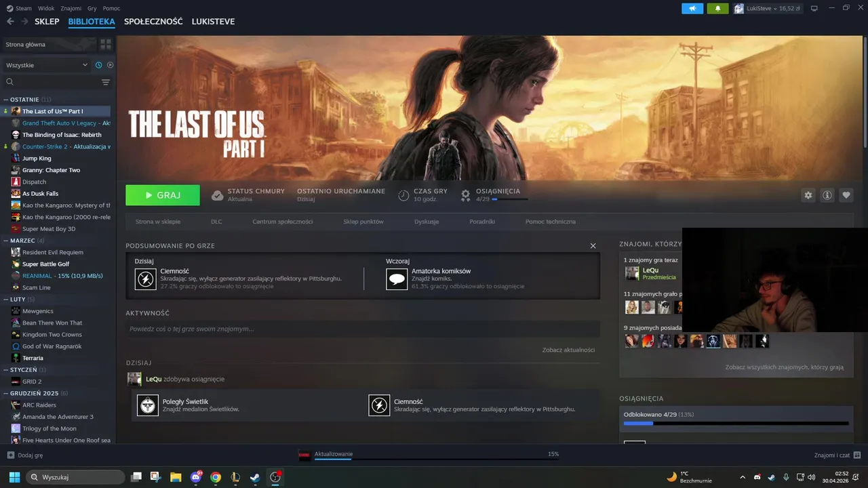
Task: Open the Poradniki link
Action: click(x=482, y=222)
